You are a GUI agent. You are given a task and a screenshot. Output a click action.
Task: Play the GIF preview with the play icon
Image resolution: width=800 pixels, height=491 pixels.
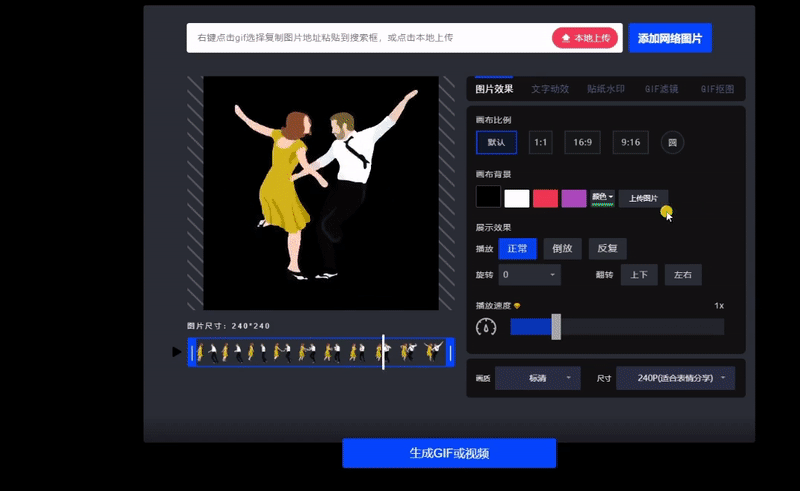(x=177, y=352)
